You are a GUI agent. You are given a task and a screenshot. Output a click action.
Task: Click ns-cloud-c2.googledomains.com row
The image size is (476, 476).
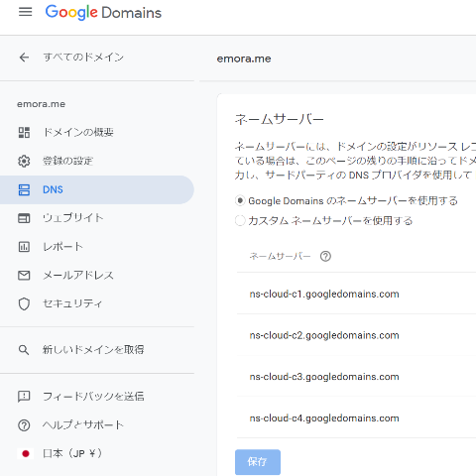point(356,335)
